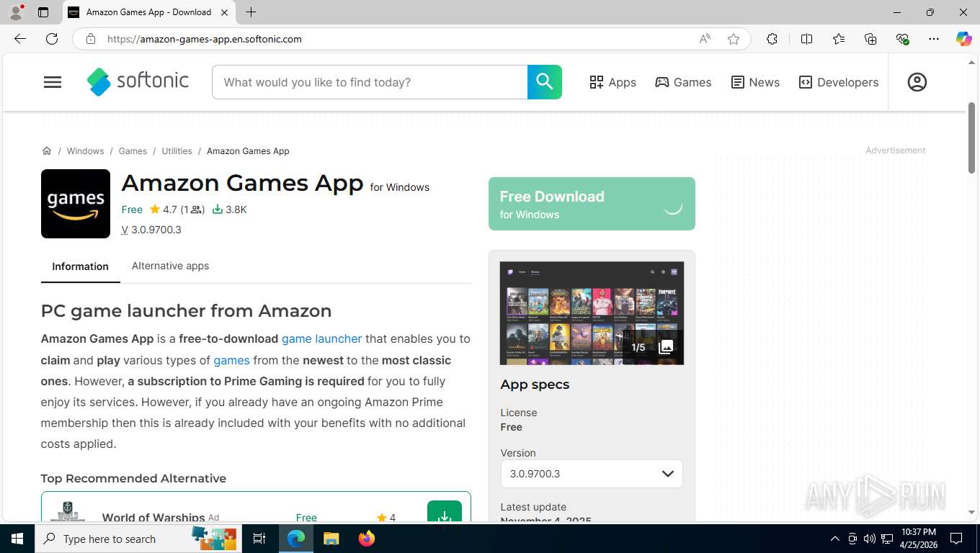The width and height of the screenshot is (980, 553).
Task: Click the green search magnifier button
Action: coord(544,82)
